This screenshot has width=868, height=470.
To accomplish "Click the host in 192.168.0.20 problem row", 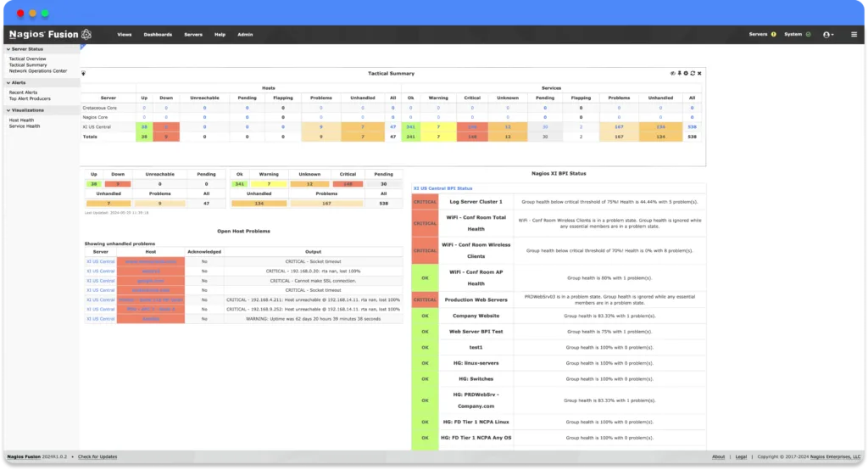I will (x=151, y=271).
